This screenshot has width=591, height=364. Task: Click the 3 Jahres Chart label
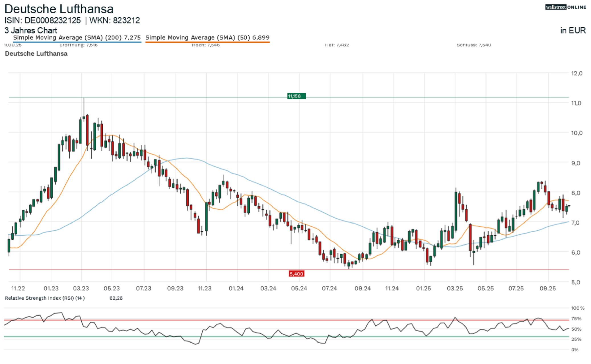31,30
